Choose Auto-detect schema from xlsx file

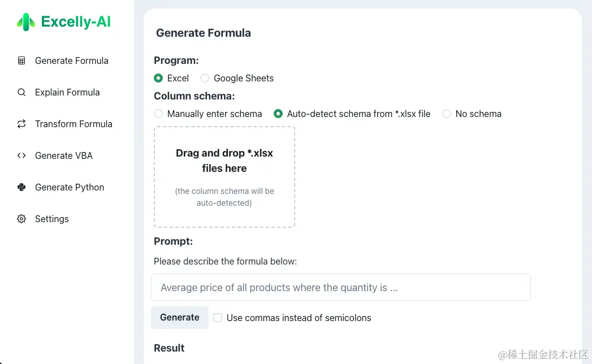click(x=278, y=114)
